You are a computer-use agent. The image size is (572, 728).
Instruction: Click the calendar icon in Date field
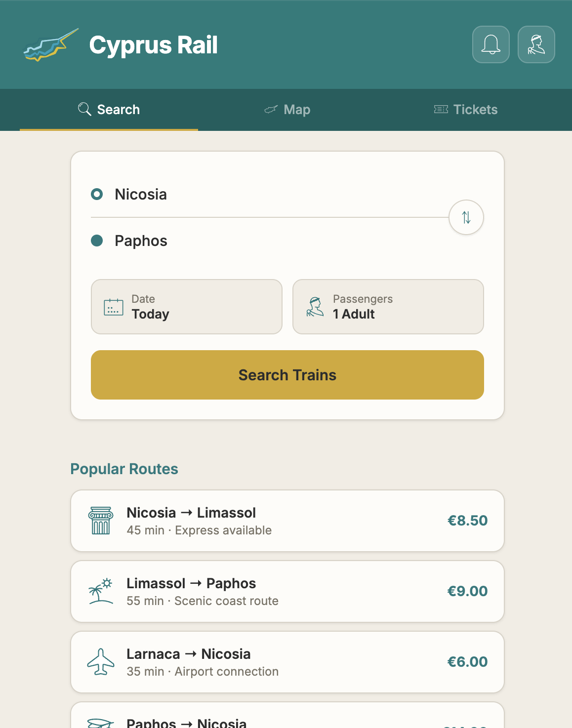pos(114,307)
